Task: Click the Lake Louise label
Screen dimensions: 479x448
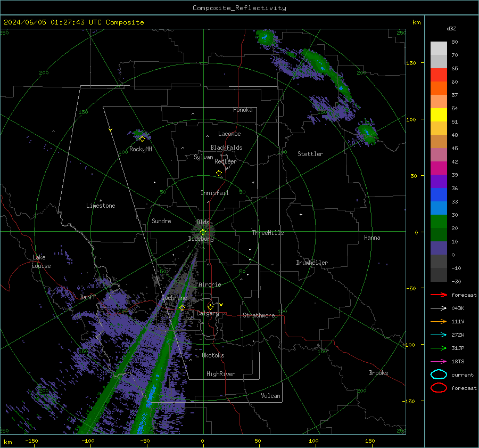Action: point(41,262)
